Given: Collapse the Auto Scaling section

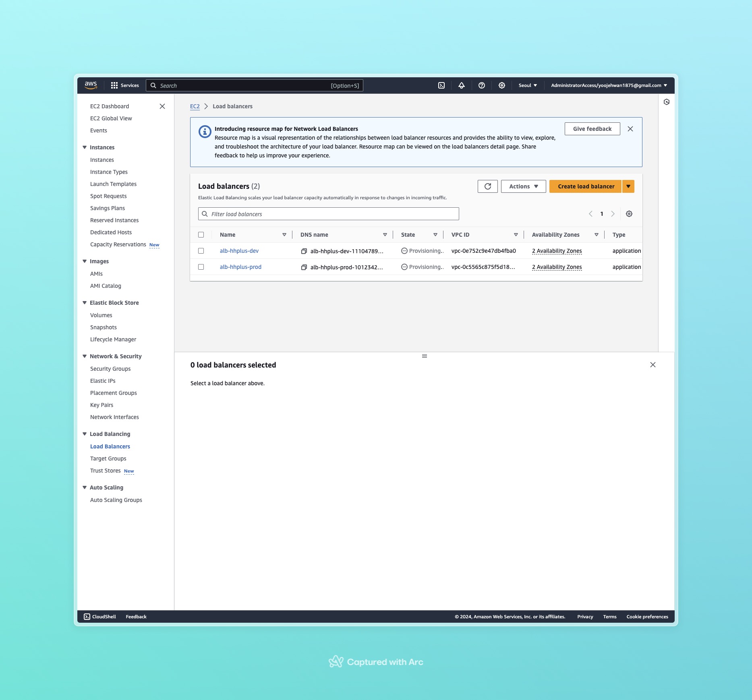Looking at the screenshot, I should (x=85, y=487).
